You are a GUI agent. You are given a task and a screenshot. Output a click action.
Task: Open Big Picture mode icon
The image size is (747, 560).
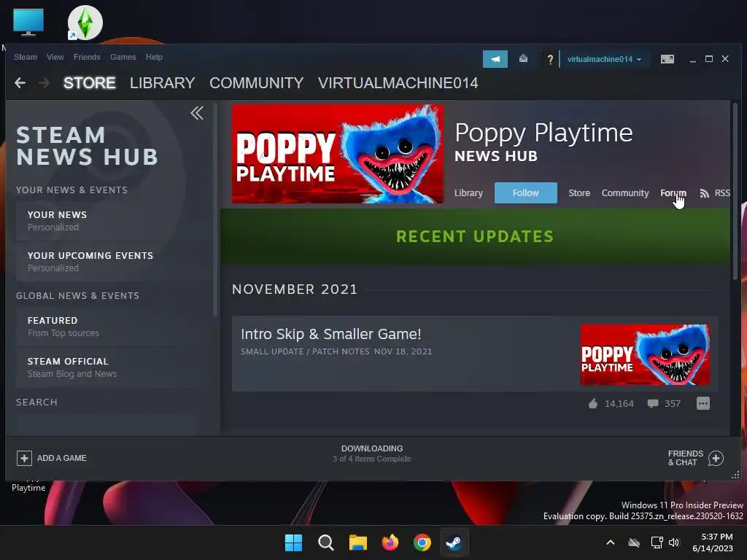pos(667,59)
